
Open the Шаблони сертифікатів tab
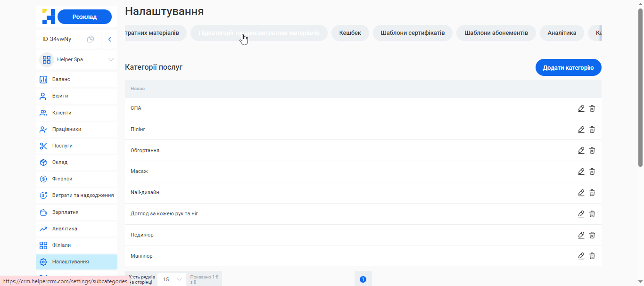click(x=412, y=33)
